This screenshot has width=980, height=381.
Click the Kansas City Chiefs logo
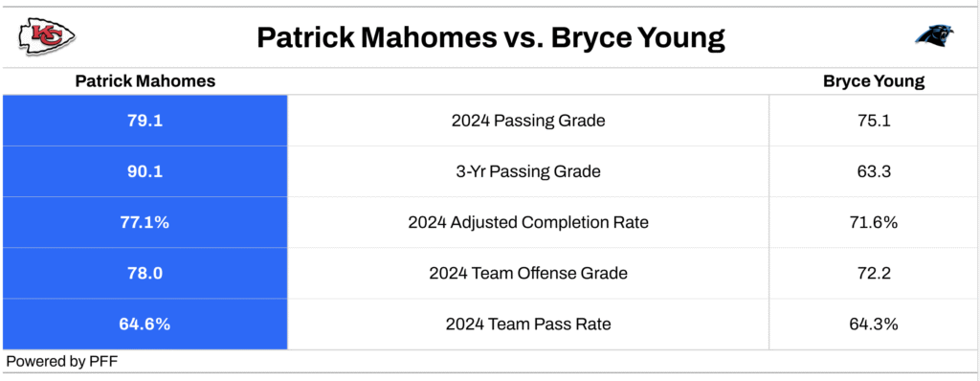(48, 37)
